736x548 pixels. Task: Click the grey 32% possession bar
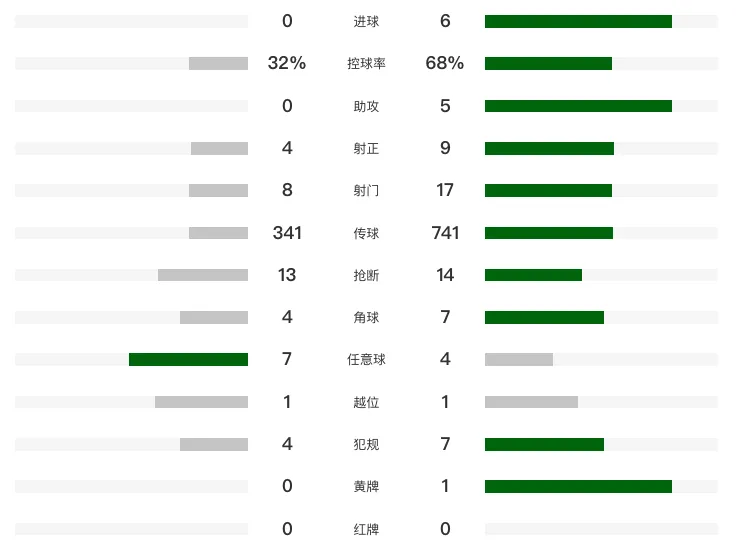point(218,63)
